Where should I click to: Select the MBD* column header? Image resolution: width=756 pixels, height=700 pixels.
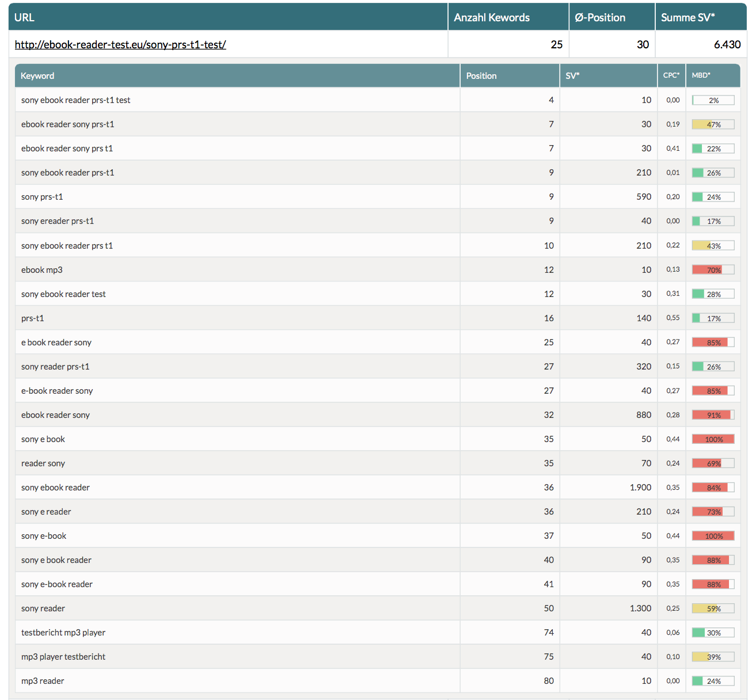point(713,75)
